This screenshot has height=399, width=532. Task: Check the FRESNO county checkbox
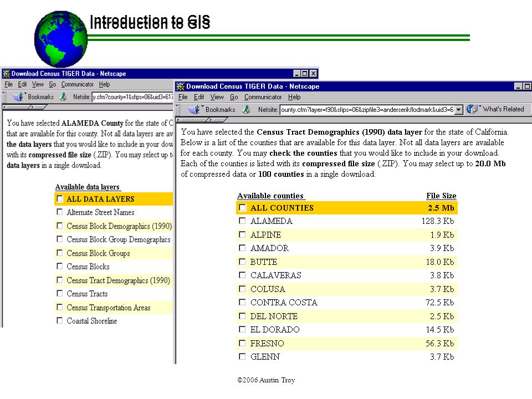click(x=242, y=343)
